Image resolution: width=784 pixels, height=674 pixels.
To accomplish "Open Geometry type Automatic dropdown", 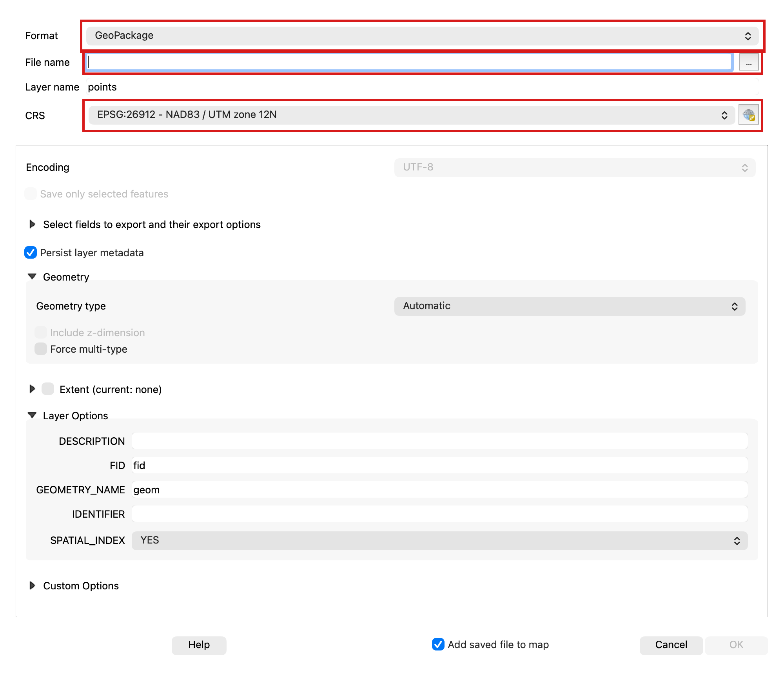I will click(x=570, y=306).
